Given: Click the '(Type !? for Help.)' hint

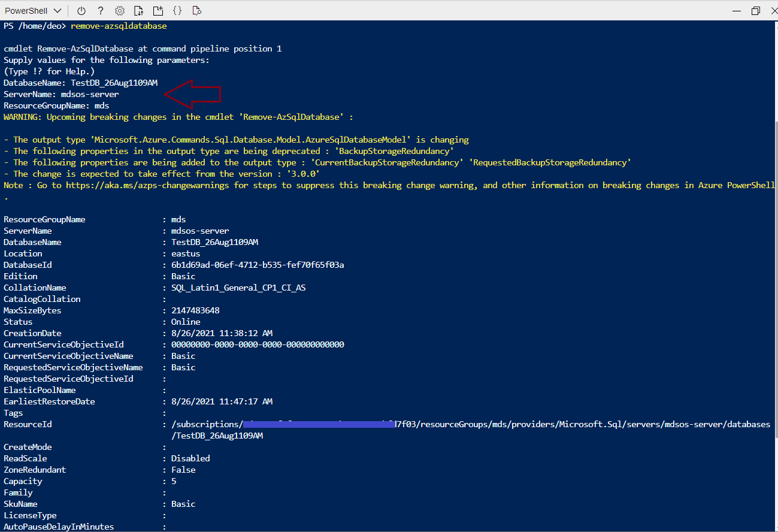Looking at the screenshot, I should pyautogui.click(x=49, y=71).
